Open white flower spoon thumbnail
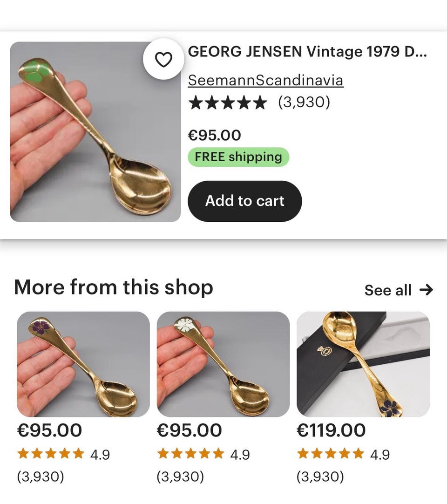 pos(223,364)
